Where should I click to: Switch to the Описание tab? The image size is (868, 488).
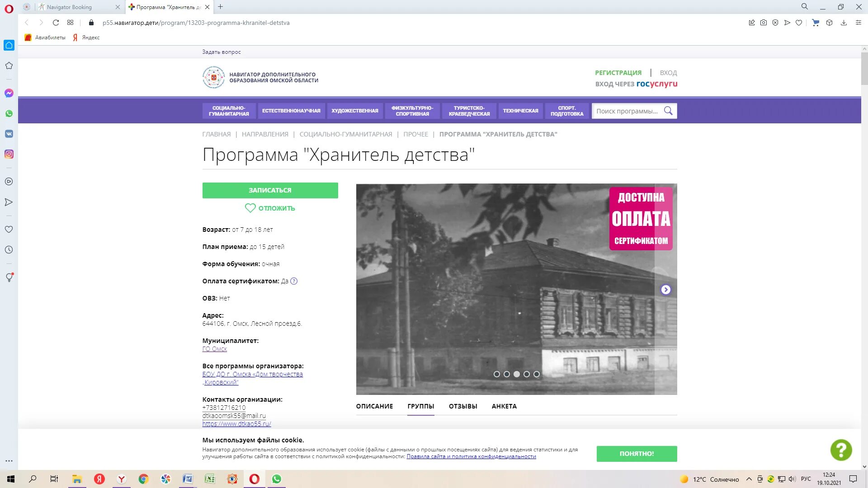tap(374, 406)
